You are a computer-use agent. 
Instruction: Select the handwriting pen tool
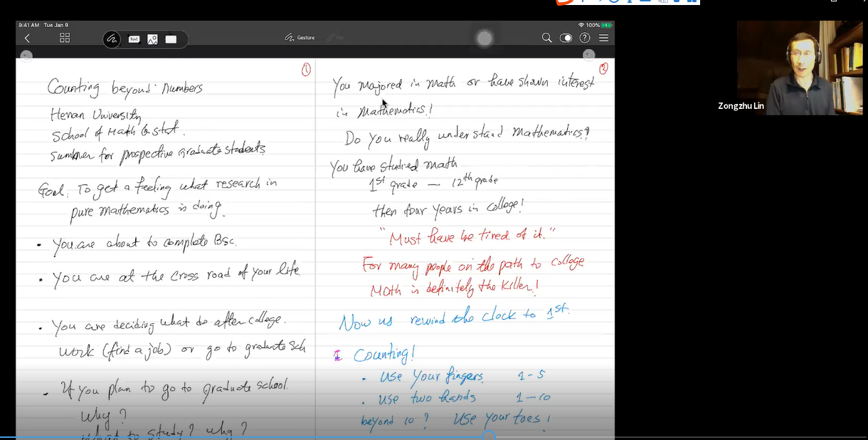(112, 39)
